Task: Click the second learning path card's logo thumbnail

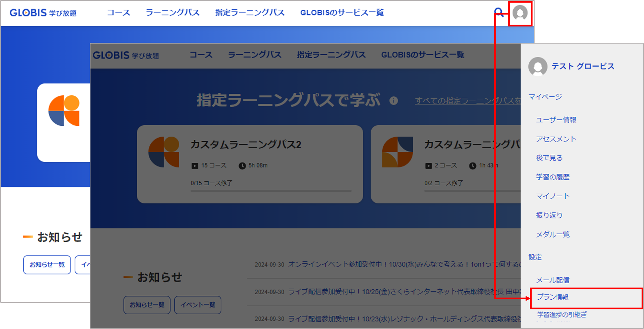Action: [x=397, y=152]
